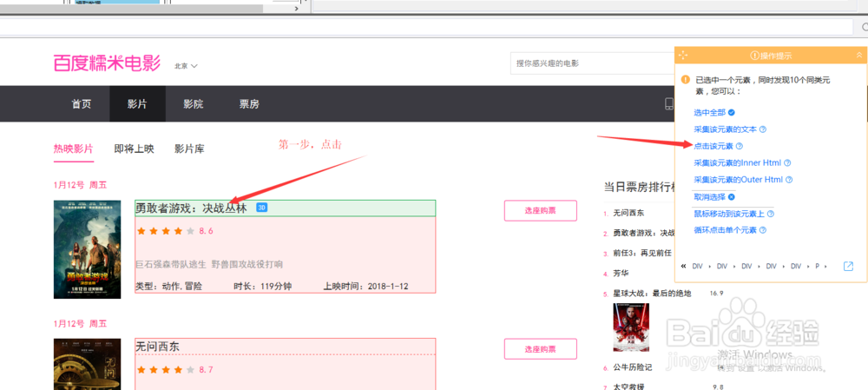Click the 循环点击单个元素 option
Viewport: 868px width, 390px height.
pos(725,230)
